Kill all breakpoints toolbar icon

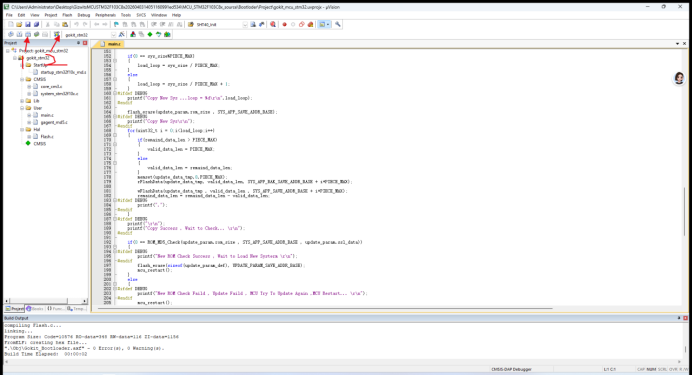pos(310,25)
